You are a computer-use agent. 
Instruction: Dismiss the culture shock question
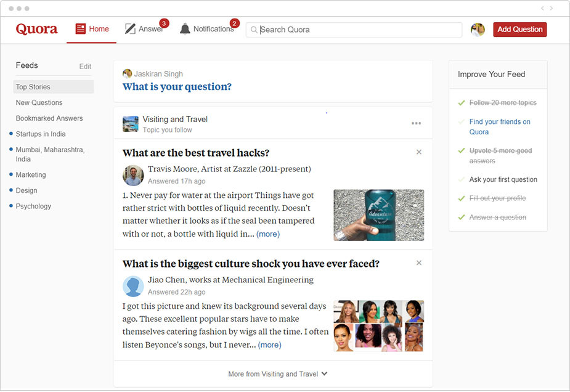point(419,263)
